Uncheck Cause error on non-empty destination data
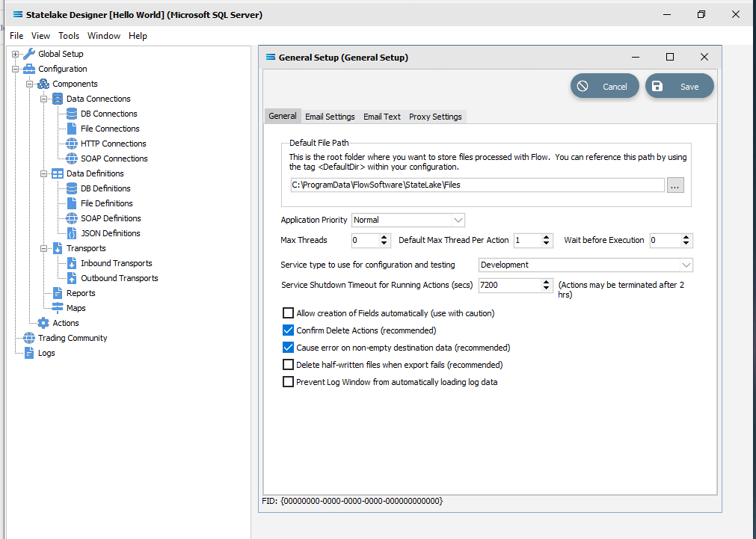The height and width of the screenshot is (539, 756). tap(288, 348)
